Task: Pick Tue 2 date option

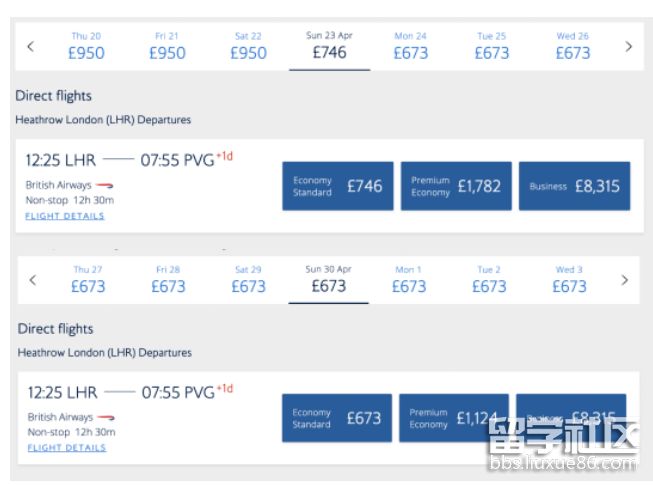Action: tap(488, 280)
